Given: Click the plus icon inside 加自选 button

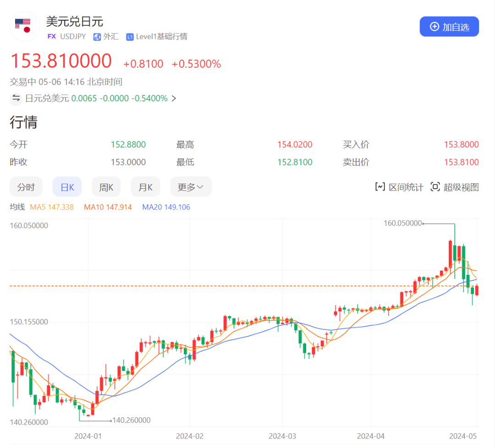Looking at the screenshot, I should pyautogui.click(x=434, y=26).
